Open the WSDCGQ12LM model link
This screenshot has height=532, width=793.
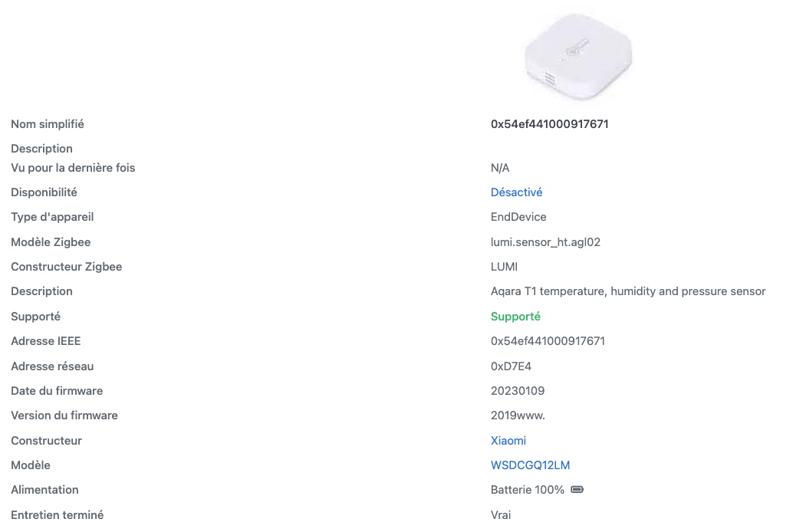point(530,465)
